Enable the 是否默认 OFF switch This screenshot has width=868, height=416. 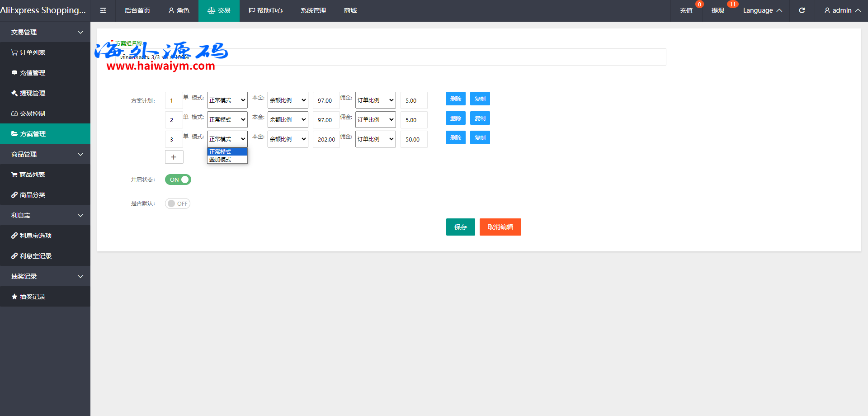(178, 203)
